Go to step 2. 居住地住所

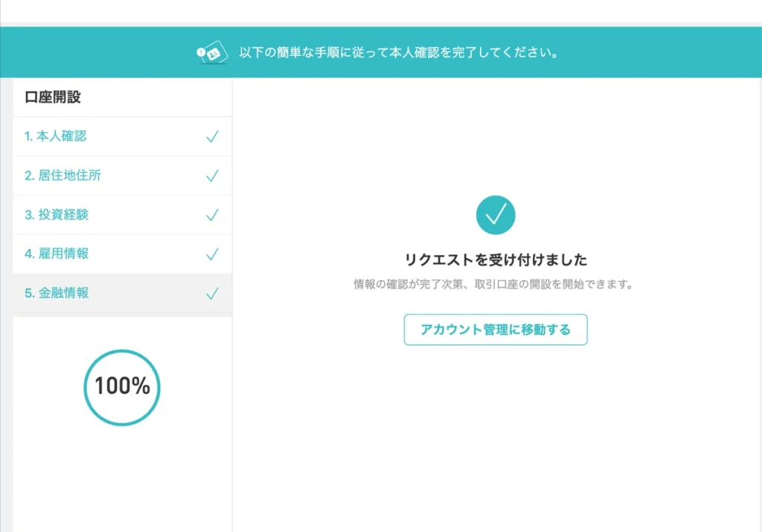pos(63,176)
